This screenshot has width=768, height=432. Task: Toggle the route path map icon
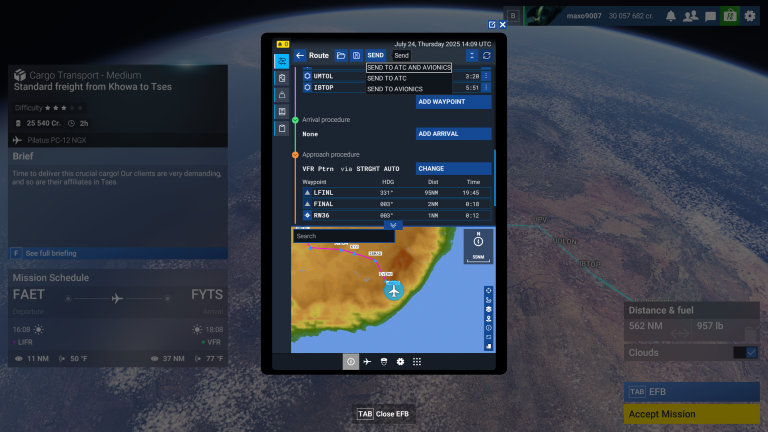pyautogui.click(x=488, y=300)
